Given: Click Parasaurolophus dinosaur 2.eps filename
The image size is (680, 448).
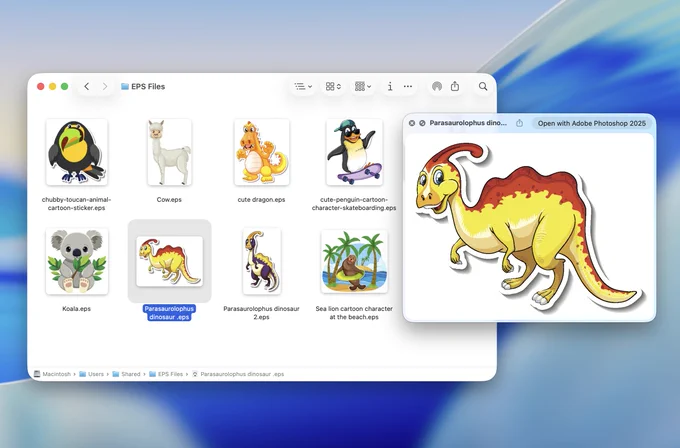Looking at the screenshot, I should click(x=262, y=313).
